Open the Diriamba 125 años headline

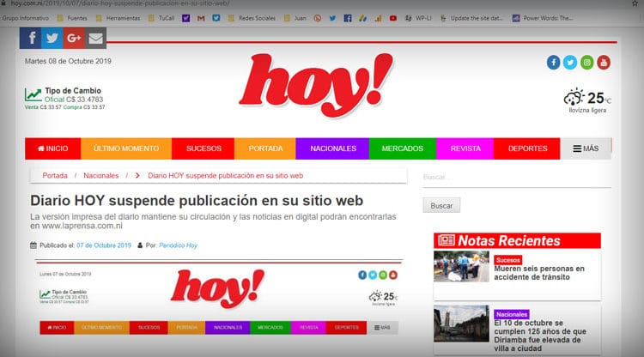(540, 336)
